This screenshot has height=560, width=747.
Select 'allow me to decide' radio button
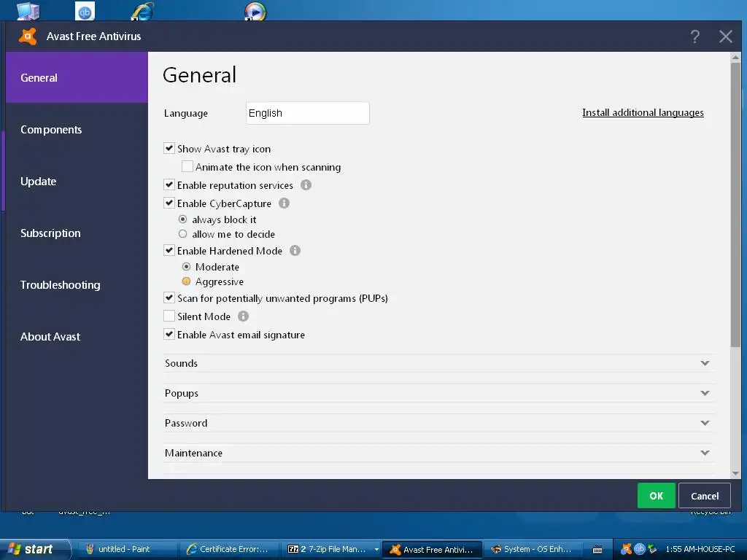(182, 234)
